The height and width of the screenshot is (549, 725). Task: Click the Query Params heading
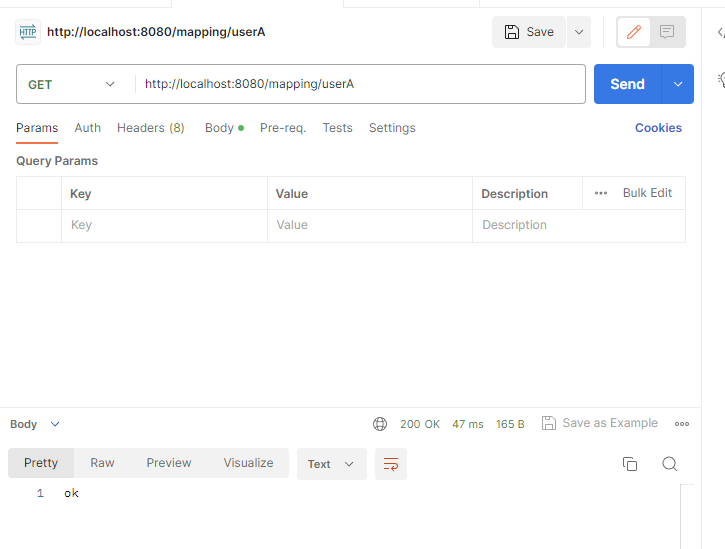(x=57, y=161)
